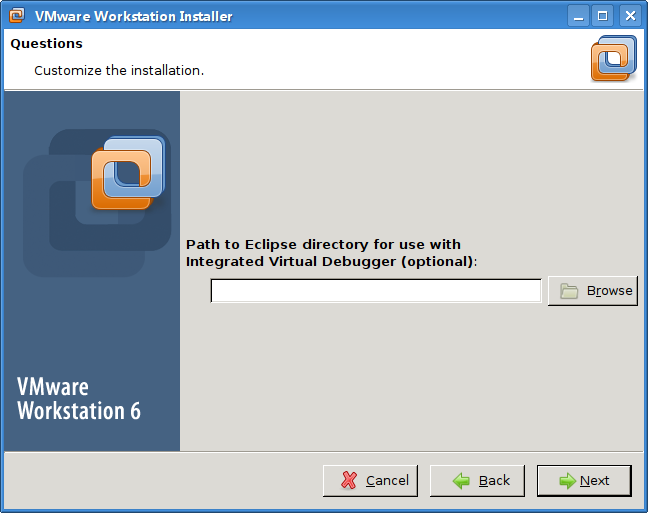The width and height of the screenshot is (648, 513).
Task: Focus the Eclipse directory path field
Action: click(376, 291)
